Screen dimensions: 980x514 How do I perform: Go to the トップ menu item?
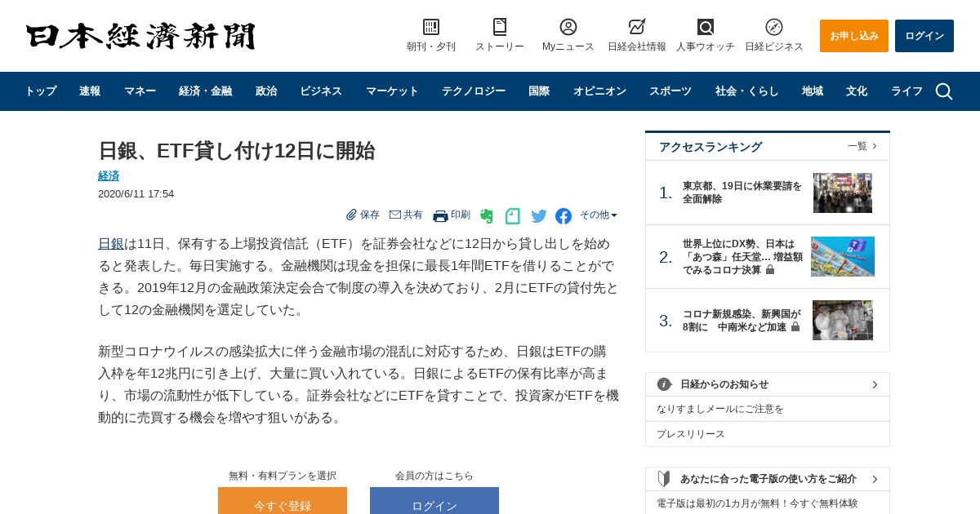point(41,91)
